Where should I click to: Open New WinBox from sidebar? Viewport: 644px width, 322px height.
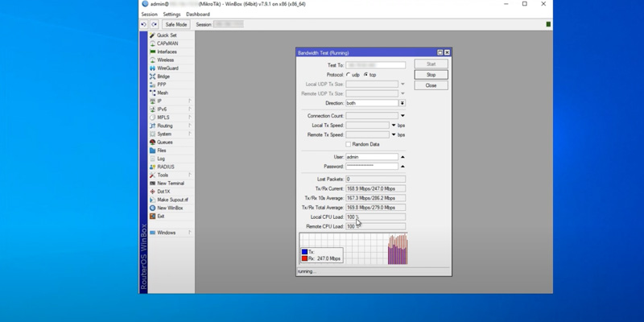pos(170,208)
